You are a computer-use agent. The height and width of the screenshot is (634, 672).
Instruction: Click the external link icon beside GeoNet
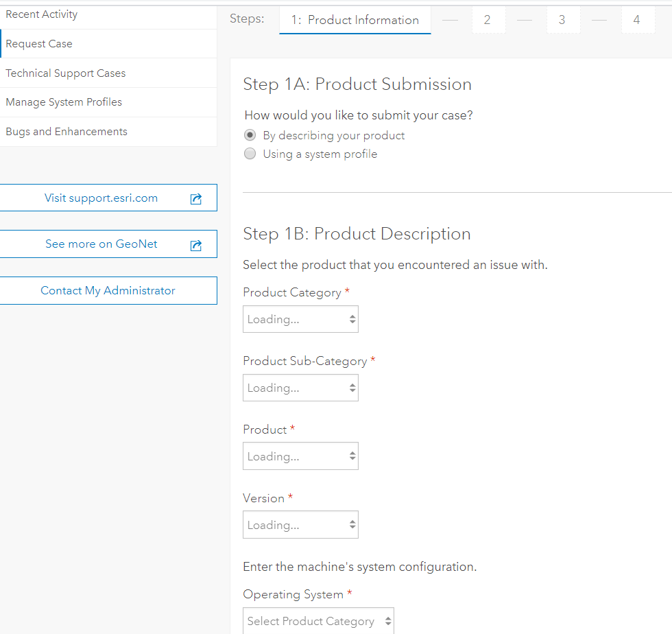[196, 245]
